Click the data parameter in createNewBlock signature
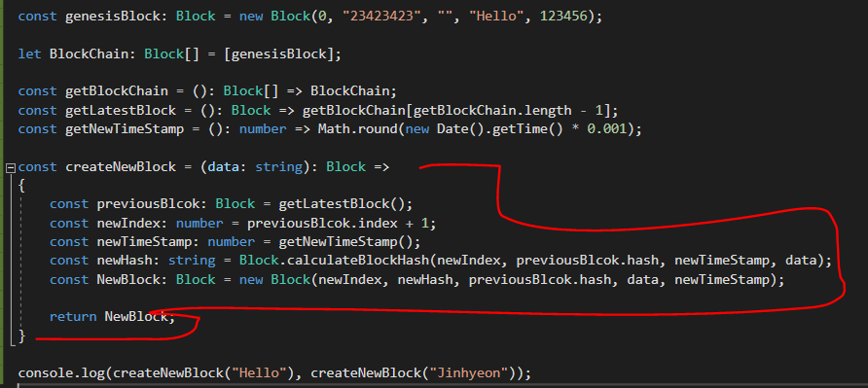868x388 pixels. point(224,166)
